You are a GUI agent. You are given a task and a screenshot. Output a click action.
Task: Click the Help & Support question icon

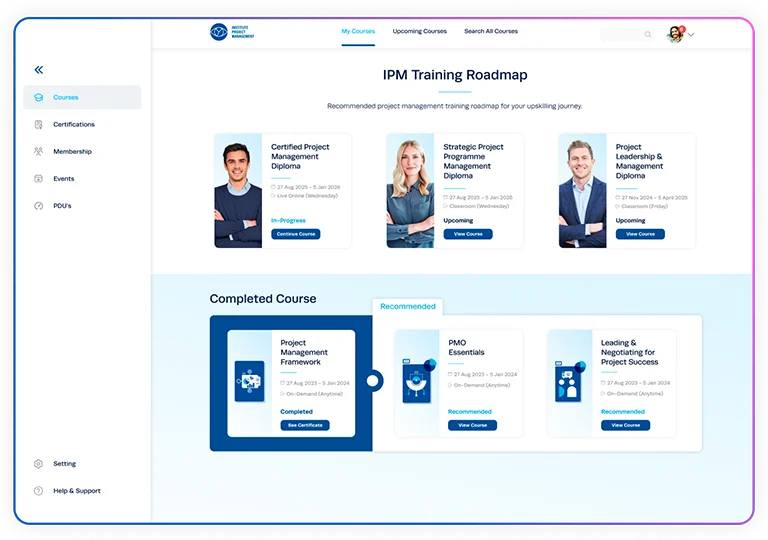click(39, 491)
